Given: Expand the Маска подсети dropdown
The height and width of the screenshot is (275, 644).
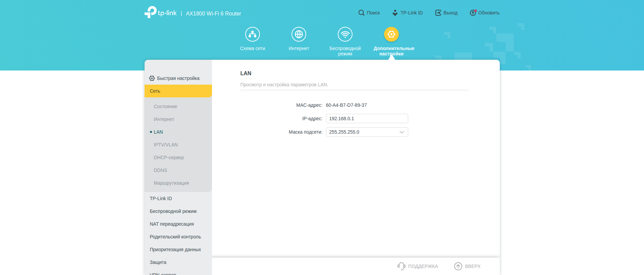Looking at the screenshot, I should click(x=367, y=132).
